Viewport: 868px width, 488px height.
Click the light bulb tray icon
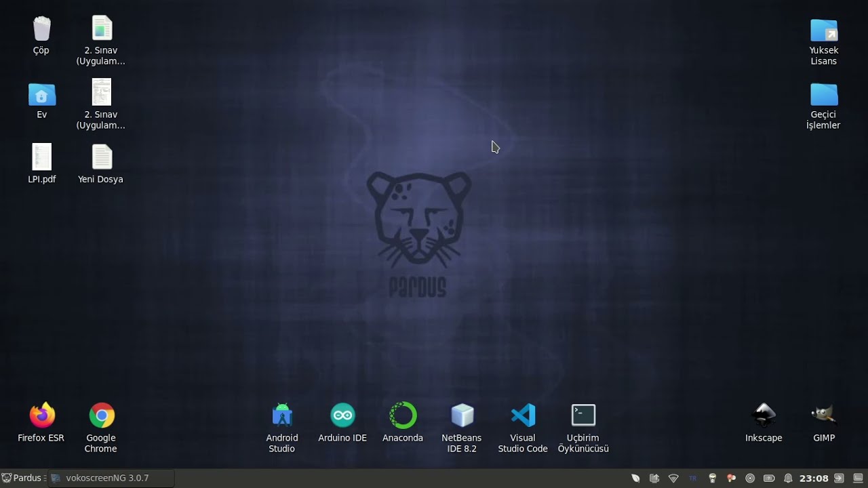point(712,478)
